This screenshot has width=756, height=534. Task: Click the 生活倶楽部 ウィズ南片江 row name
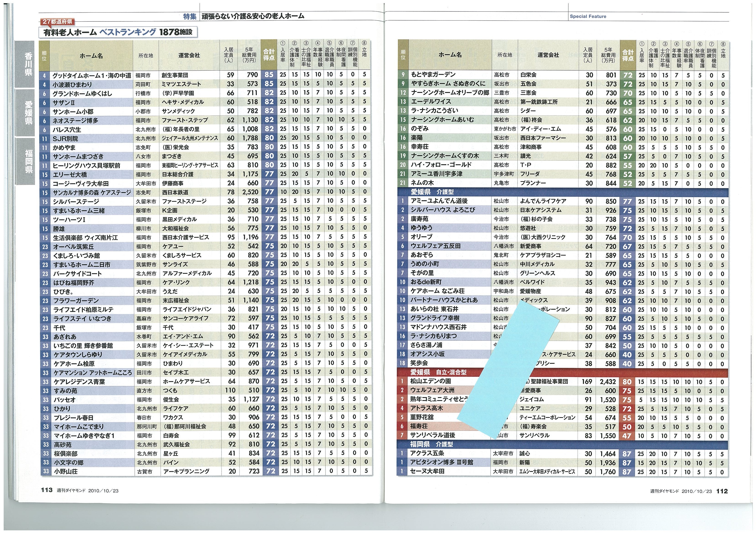point(86,238)
